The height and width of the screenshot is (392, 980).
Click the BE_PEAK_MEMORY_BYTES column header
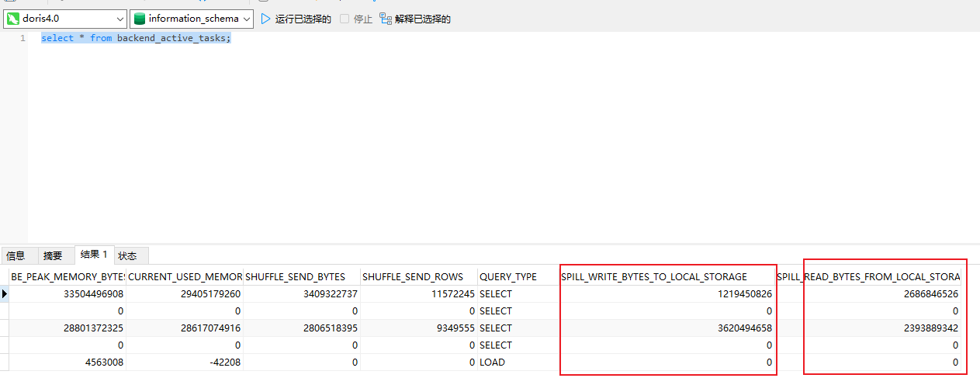[x=68, y=276]
